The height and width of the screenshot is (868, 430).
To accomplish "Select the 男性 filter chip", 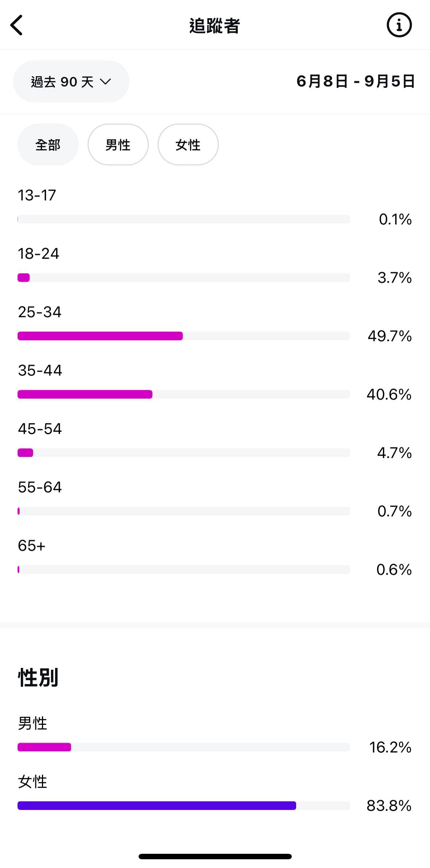I will pyautogui.click(x=118, y=145).
